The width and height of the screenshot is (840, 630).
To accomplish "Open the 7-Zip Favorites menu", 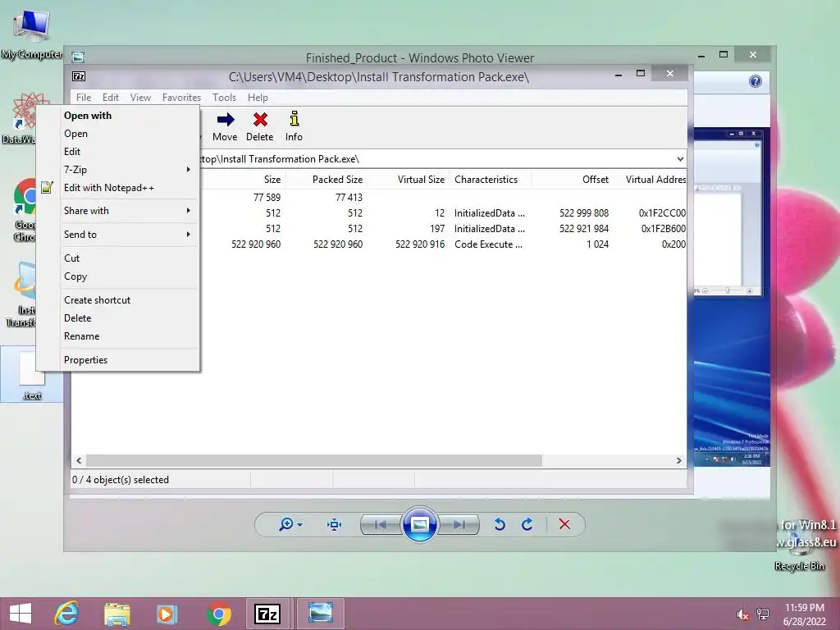I will (x=181, y=98).
